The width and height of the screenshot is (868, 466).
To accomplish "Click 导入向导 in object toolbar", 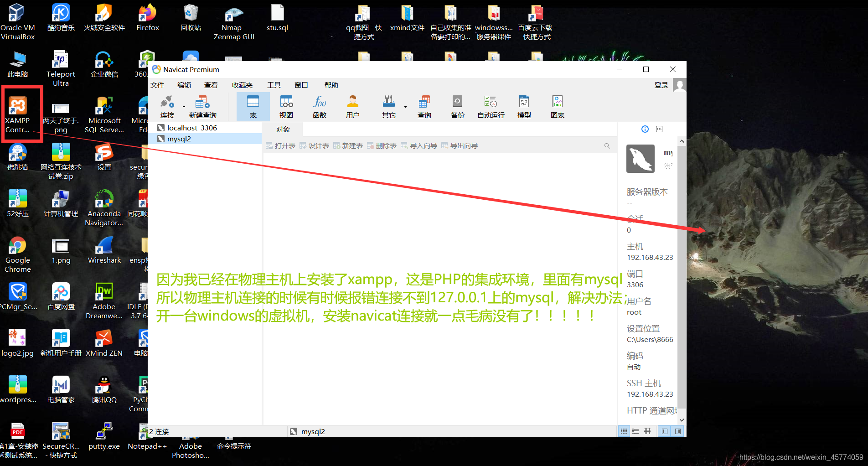I will pos(419,145).
